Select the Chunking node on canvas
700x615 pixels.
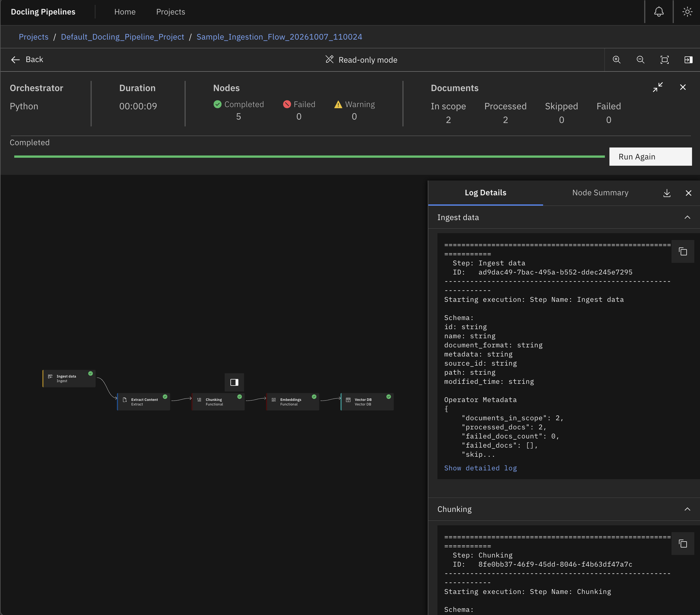click(218, 402)
